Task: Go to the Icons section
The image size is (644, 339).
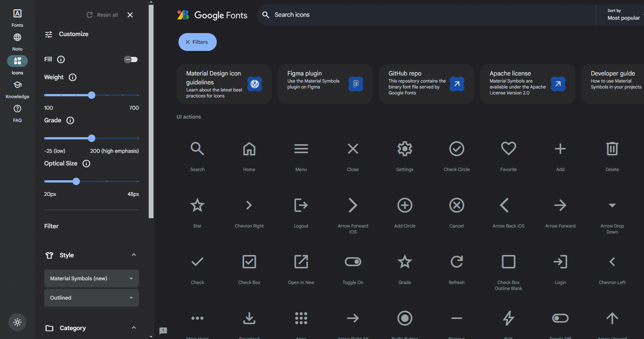Action: [18, 65]
